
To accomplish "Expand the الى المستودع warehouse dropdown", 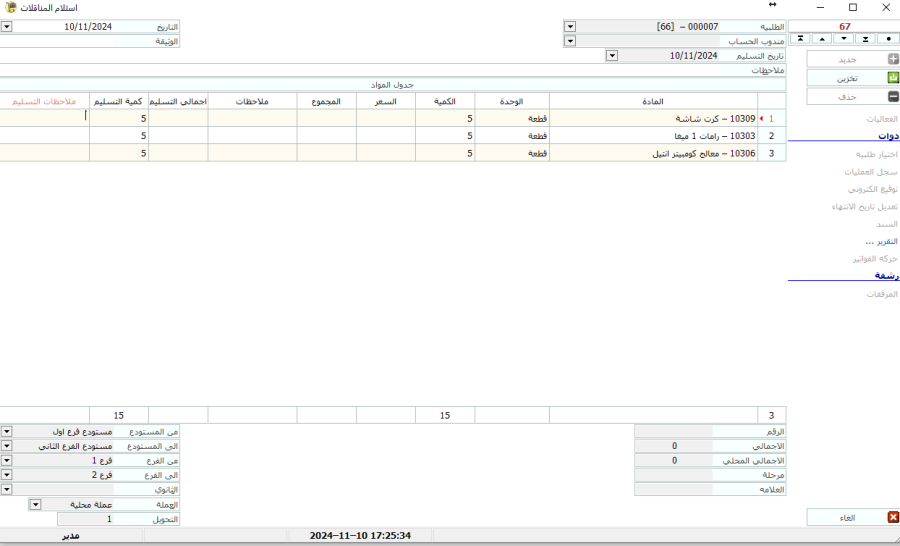I will [6, 446].
